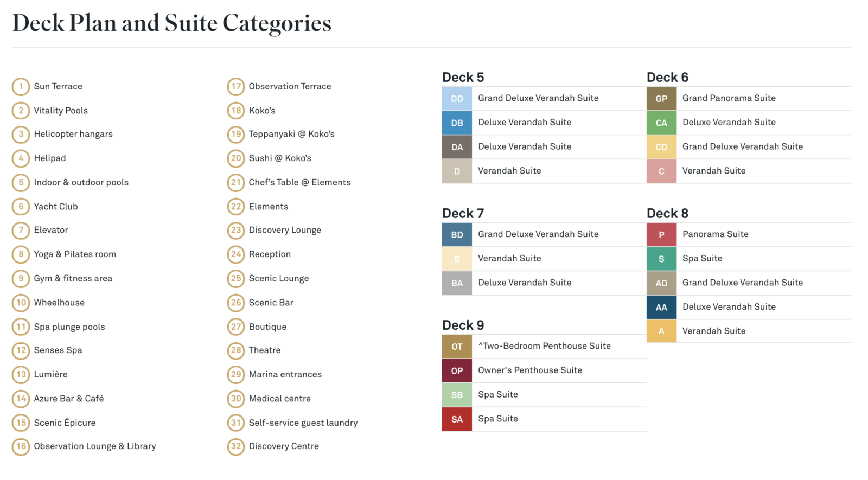
Task: Click the Deck 5 heading
Action: click(463, 77)
